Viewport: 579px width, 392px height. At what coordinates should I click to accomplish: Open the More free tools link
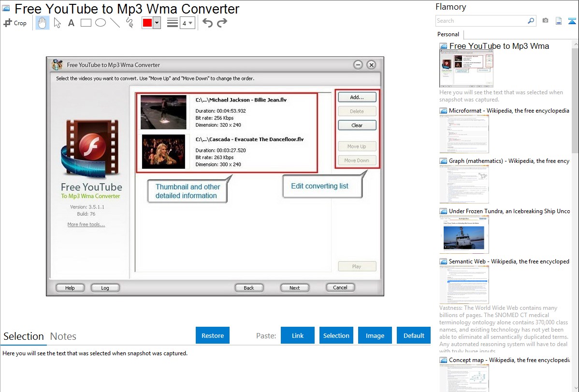pos(86,224)
